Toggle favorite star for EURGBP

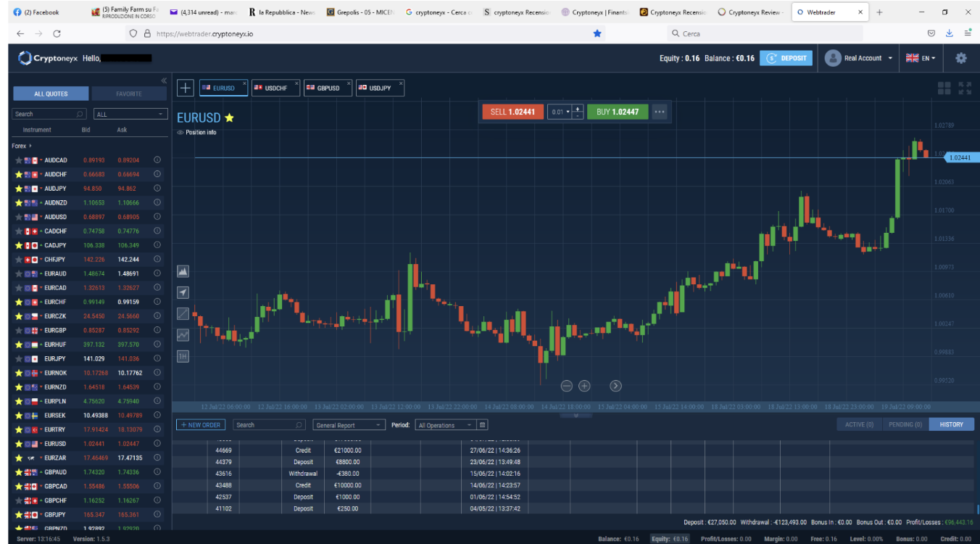(19, 331)
